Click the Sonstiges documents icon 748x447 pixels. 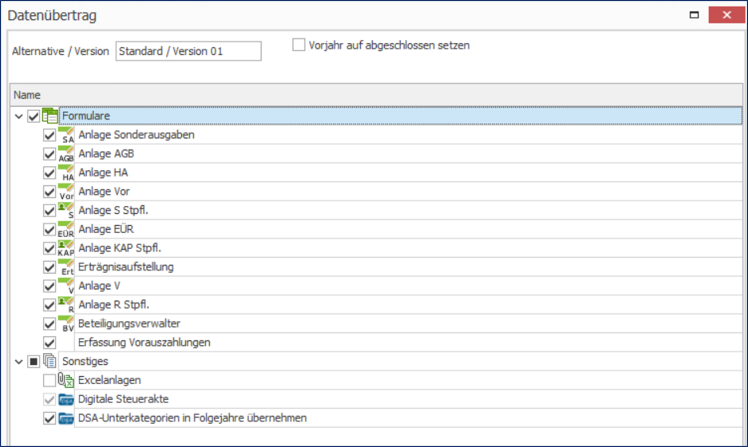coord(50,361)
